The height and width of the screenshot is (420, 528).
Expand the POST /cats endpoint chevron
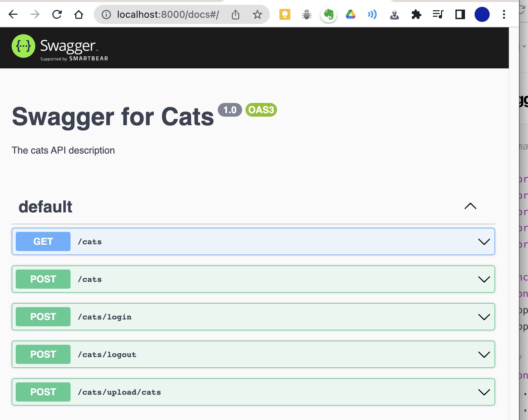coord(484,279)
